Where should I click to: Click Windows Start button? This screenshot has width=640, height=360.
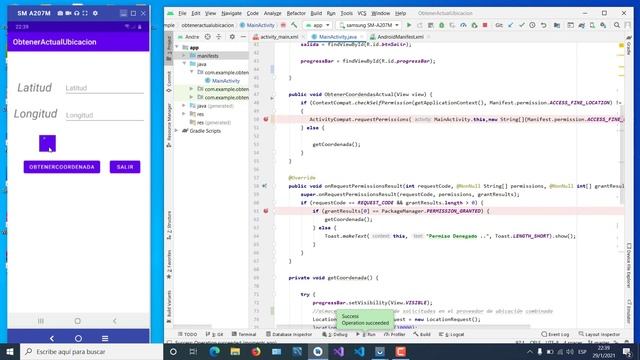(10, 351)
